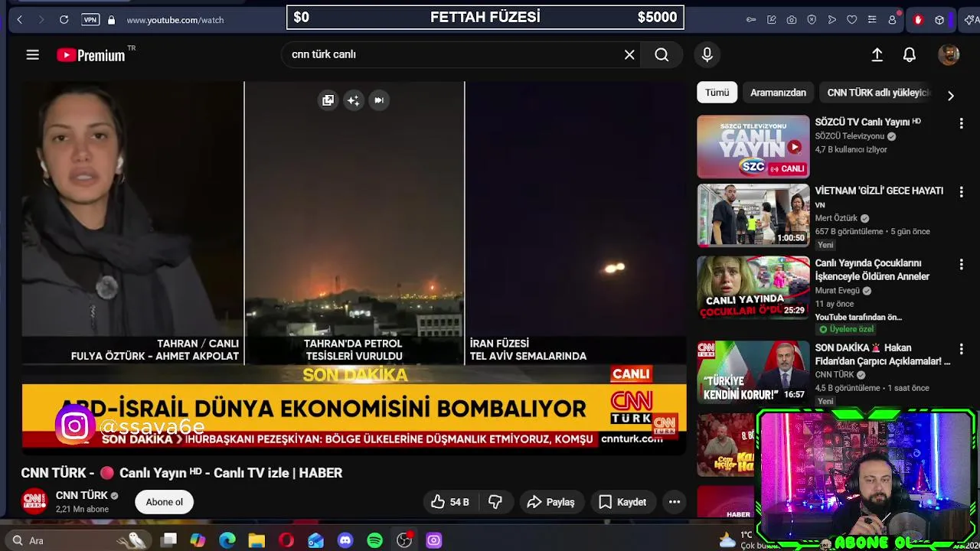Open SÖZCÜ TV Canlı Yayın thumbnail
Image resolution: width=980 pixels, height=551 pixels.
pos(753,146)
